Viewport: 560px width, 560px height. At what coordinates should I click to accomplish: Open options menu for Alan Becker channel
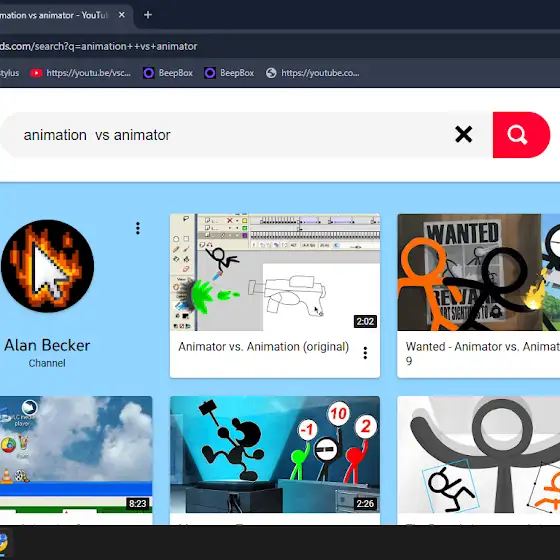pos(138,229)
